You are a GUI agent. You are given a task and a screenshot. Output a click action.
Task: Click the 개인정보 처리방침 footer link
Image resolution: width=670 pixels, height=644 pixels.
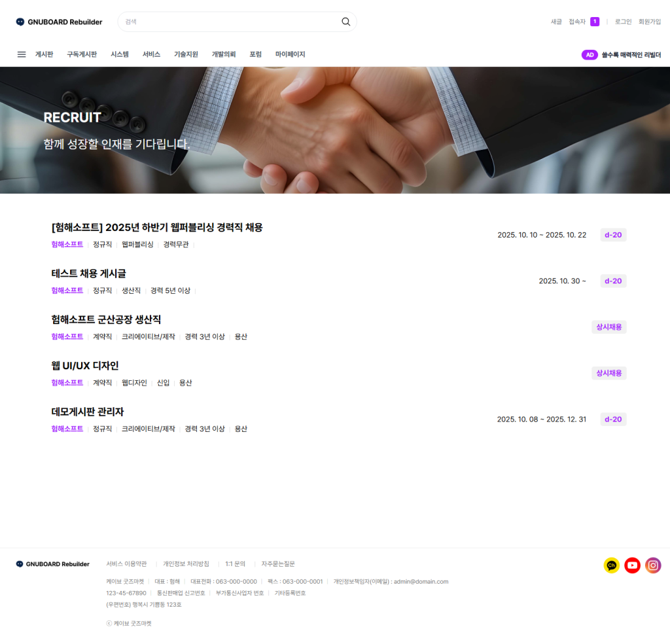(186, 564)
